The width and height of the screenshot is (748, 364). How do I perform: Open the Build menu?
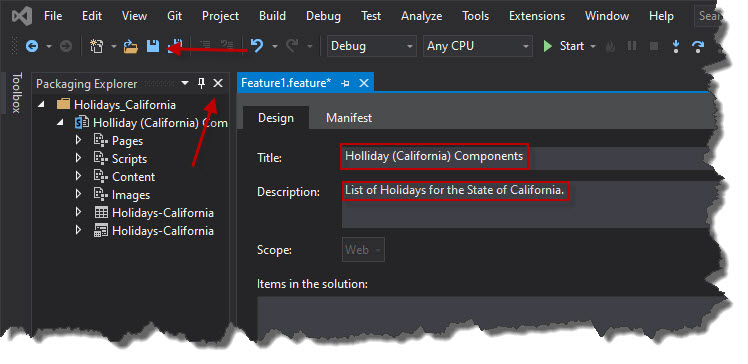pyautogui.click(x=272, y=16)
